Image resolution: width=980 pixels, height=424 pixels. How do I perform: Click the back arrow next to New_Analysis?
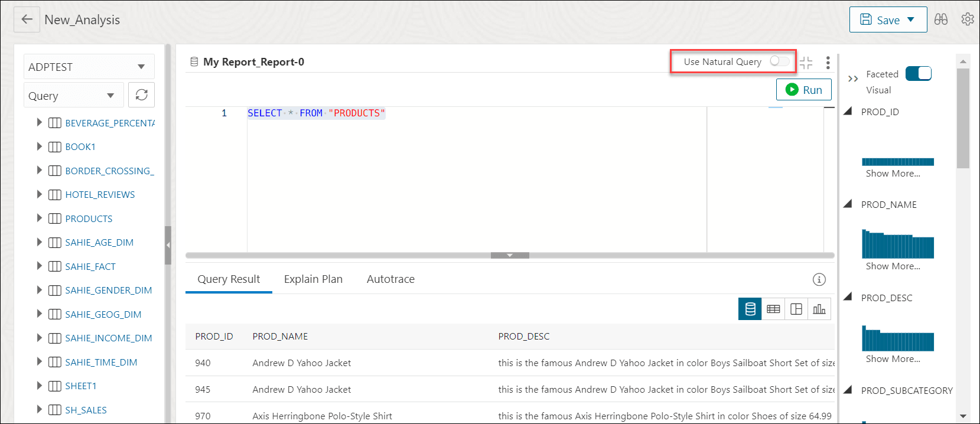(x=27, y=19)
